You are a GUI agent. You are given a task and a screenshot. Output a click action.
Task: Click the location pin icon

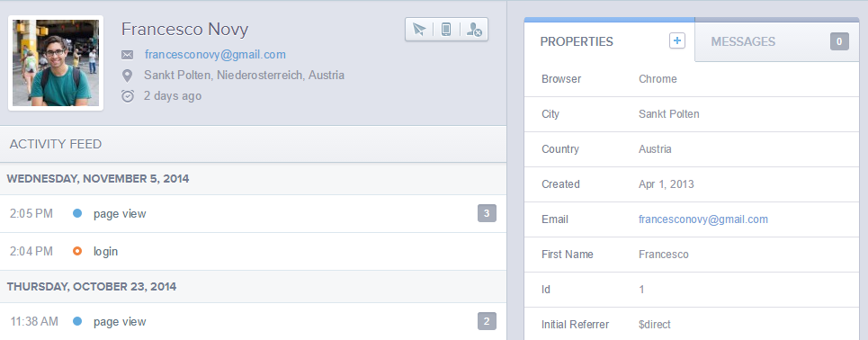(x=128, y=76)
